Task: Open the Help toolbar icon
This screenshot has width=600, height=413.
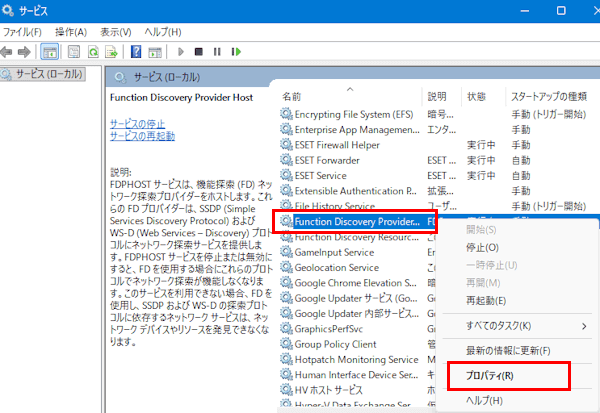Action: pyautogui.click(x=136, y=52)
